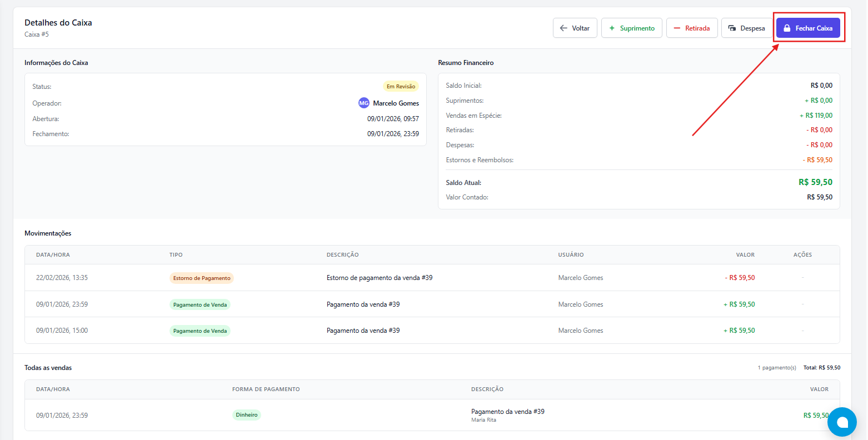Click the Forma de Pagamento column header
The height and width of the screenshot is (440, 868).
pos(266,389)
